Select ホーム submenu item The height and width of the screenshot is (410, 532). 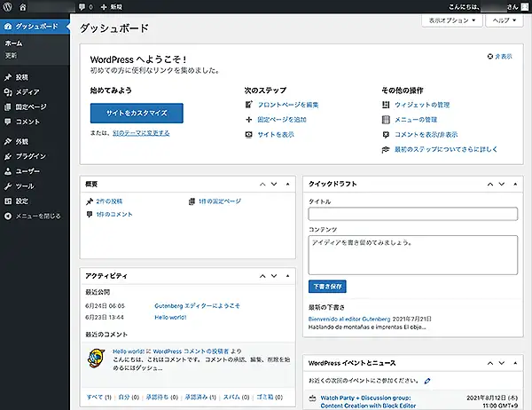coord(13,43)
